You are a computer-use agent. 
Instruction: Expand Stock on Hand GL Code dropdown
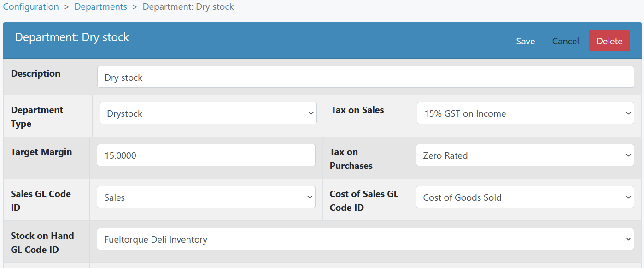(x=366, y=239)
